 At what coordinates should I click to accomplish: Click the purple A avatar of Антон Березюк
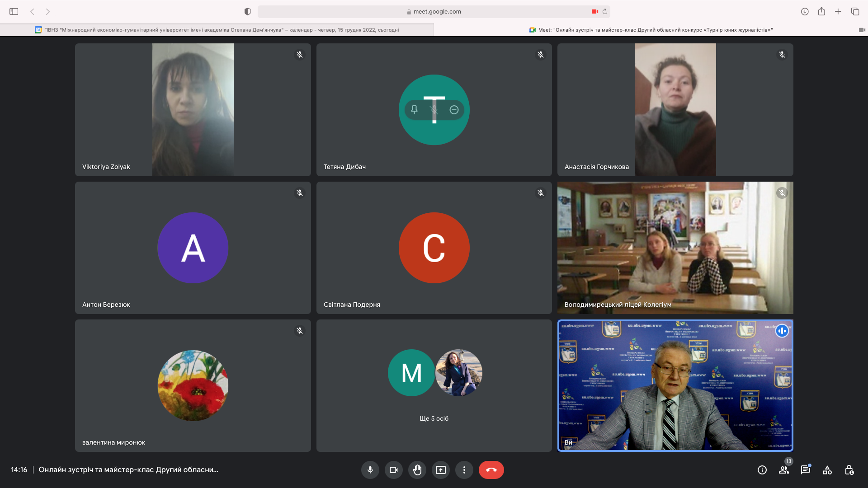(193, 248)
